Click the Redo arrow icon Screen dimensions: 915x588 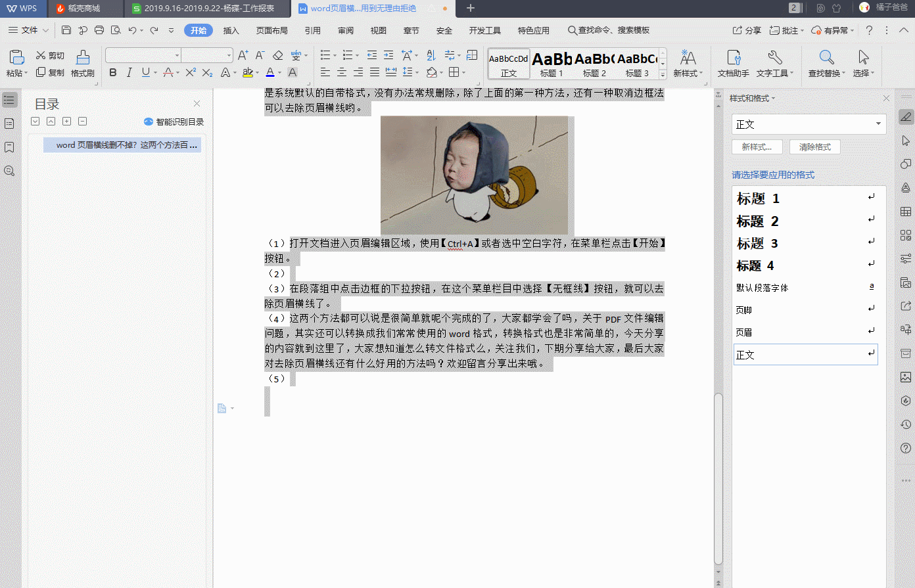click(154, 30)
